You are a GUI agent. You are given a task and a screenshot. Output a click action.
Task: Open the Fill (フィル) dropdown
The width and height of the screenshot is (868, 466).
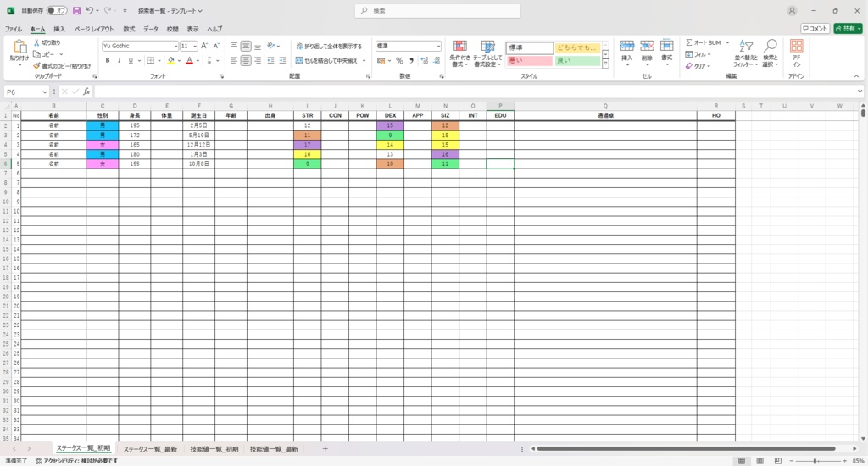pyautogui.click(x=698, y=54)
